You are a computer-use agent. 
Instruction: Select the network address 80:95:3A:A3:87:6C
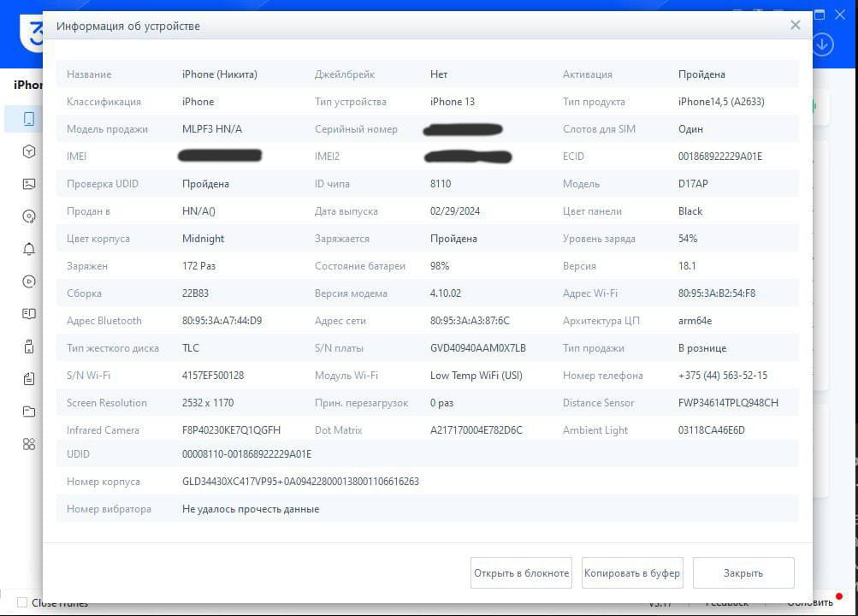coord(470,321)
